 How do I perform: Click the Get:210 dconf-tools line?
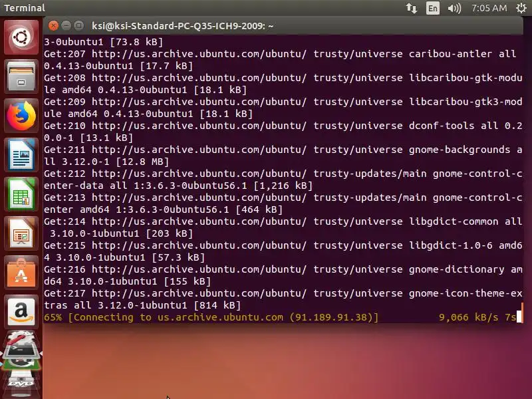point(283,132)
